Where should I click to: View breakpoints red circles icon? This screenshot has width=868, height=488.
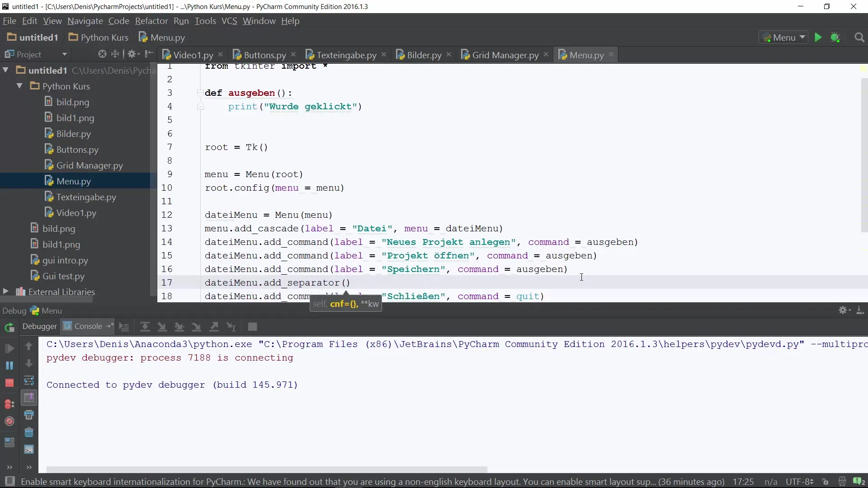(x=9, y=404)
